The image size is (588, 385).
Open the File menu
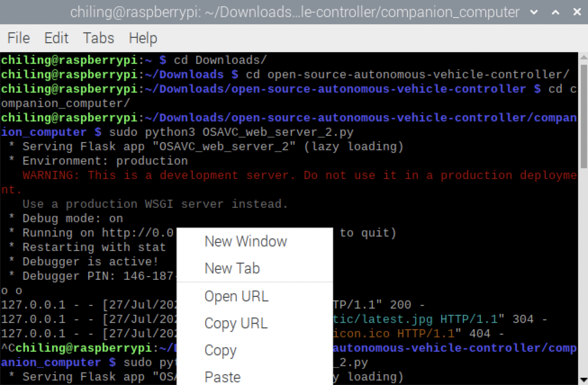point(18,38)
